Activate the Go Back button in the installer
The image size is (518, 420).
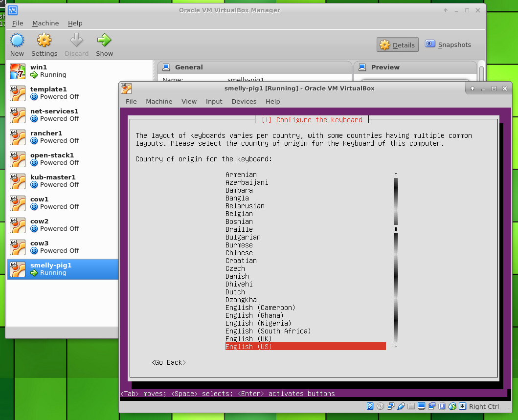tap(169, 362)
